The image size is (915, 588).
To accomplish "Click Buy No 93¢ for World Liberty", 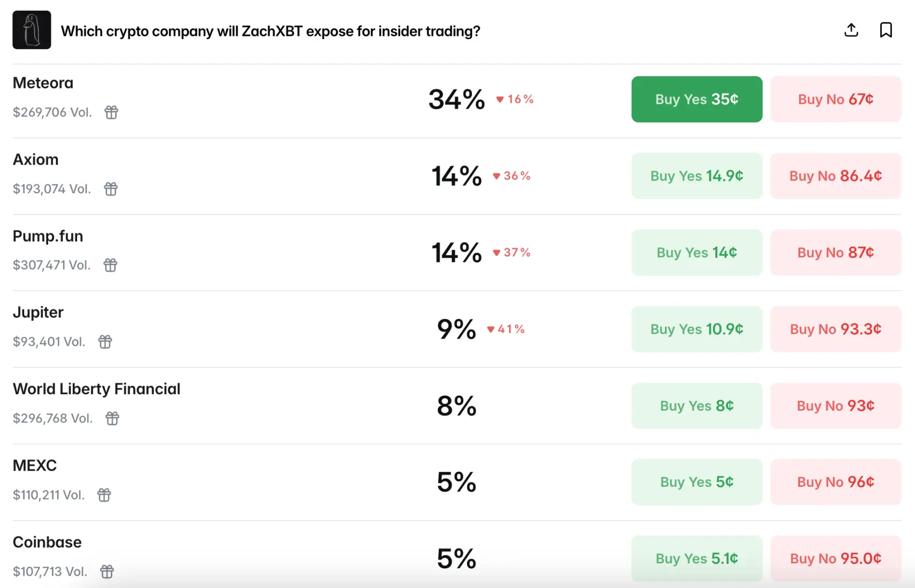I will pos(835,405).
